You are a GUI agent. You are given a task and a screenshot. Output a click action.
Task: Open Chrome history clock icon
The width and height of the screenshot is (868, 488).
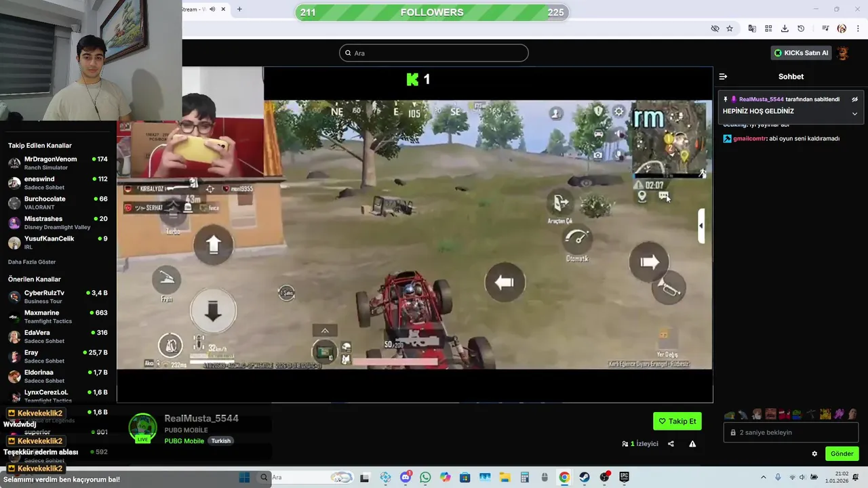point(801,28)
